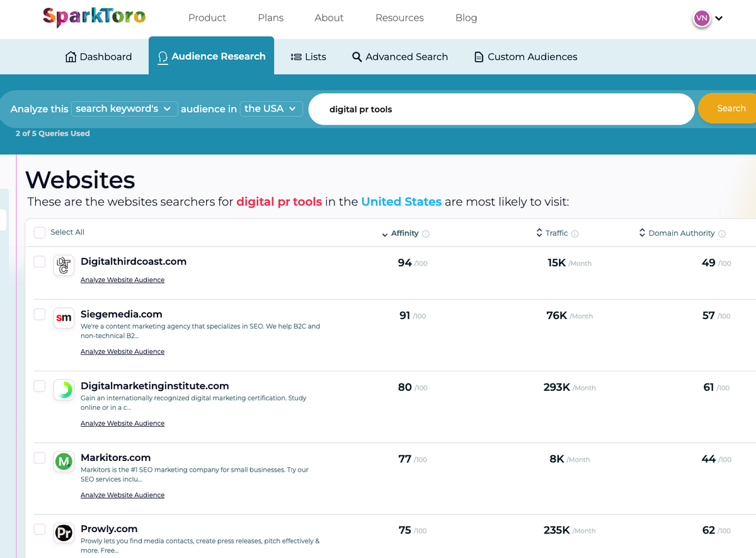756x558 pixels.
Task: Analyze Website Audience for Digitalmarketinginstitute.com
Action: coord(122,424)
